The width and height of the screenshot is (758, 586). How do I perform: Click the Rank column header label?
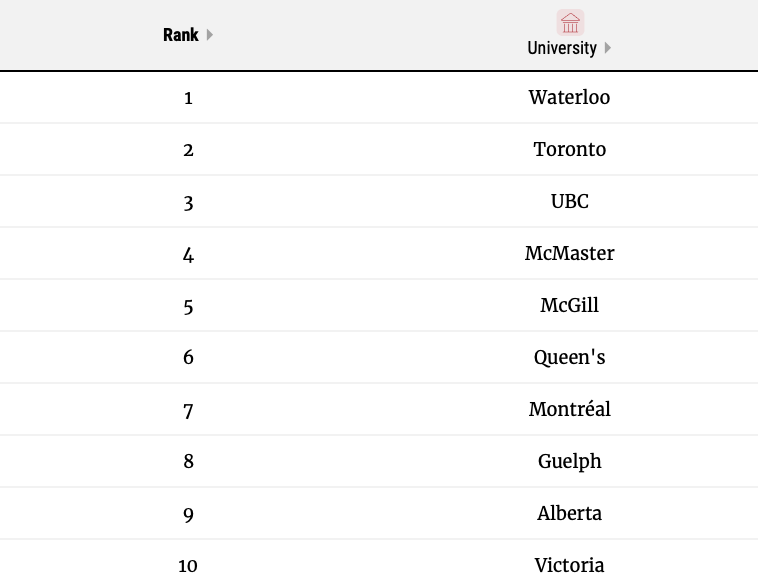pos(181,35)
